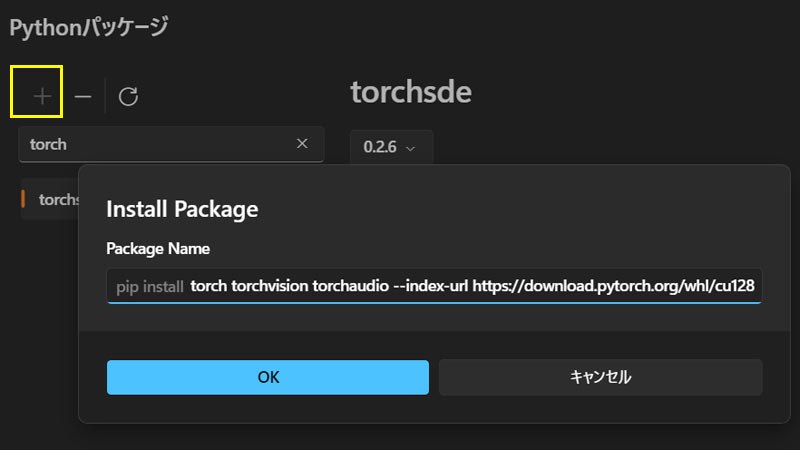This screenshot has width=800, height=450.
Task: Click the download.pytorch.org URL text
Action: 616,287
